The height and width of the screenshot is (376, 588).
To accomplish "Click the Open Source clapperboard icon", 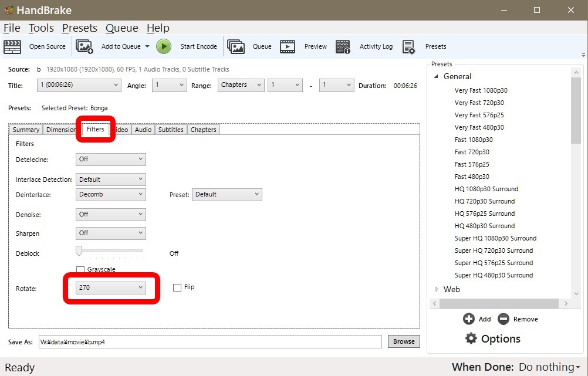I will 12,47.
